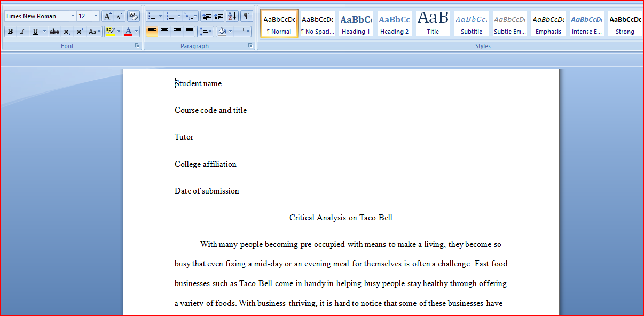Toggle italic formatting
The width and height of the screenshot is (644, 316).
[22, 32]
